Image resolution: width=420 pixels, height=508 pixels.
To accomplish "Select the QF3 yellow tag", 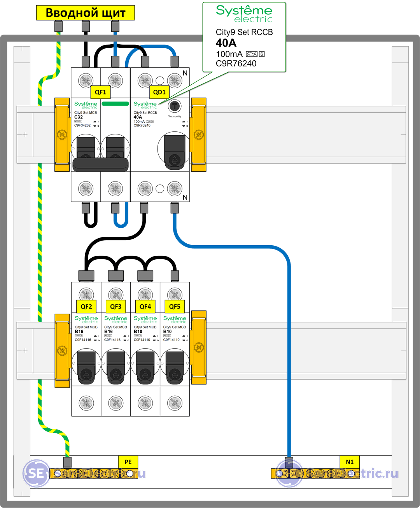I will (x=116, y=306).
